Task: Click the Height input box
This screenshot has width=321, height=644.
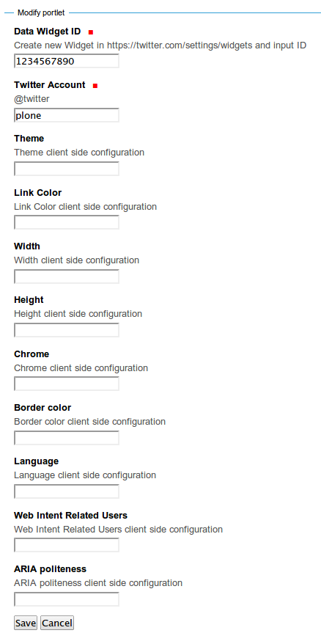Action: pyautogui.click(x=67, y=330)
